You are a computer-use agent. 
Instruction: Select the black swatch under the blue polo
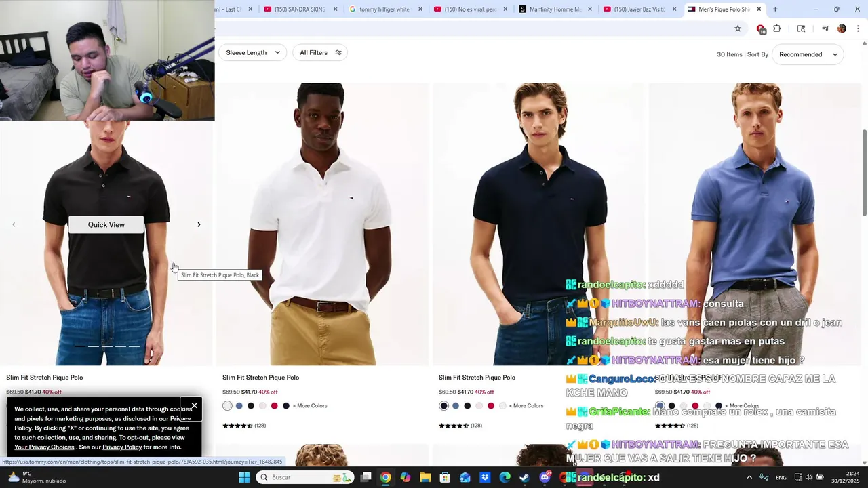[672, 406]
